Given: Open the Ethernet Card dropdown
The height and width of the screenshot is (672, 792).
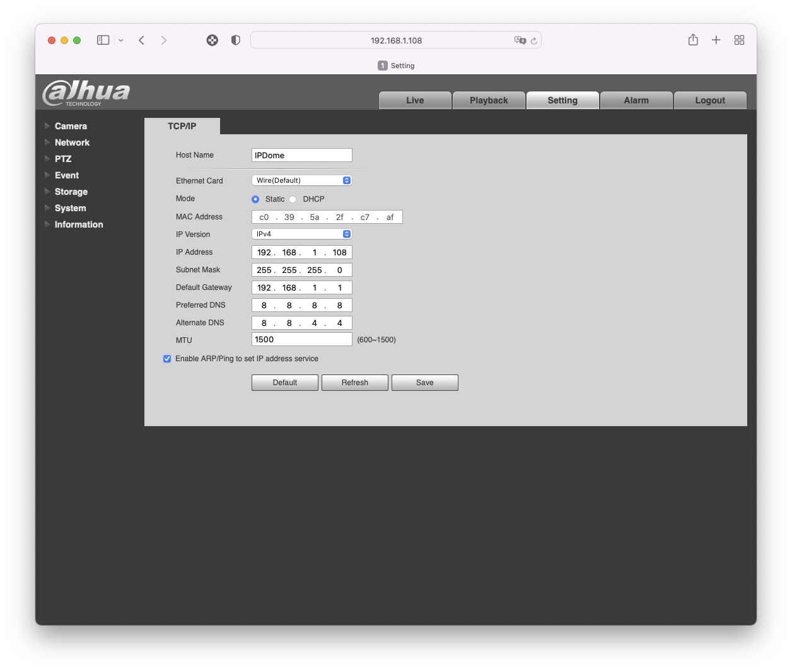Looking at the screenshot, I should 302,180.
